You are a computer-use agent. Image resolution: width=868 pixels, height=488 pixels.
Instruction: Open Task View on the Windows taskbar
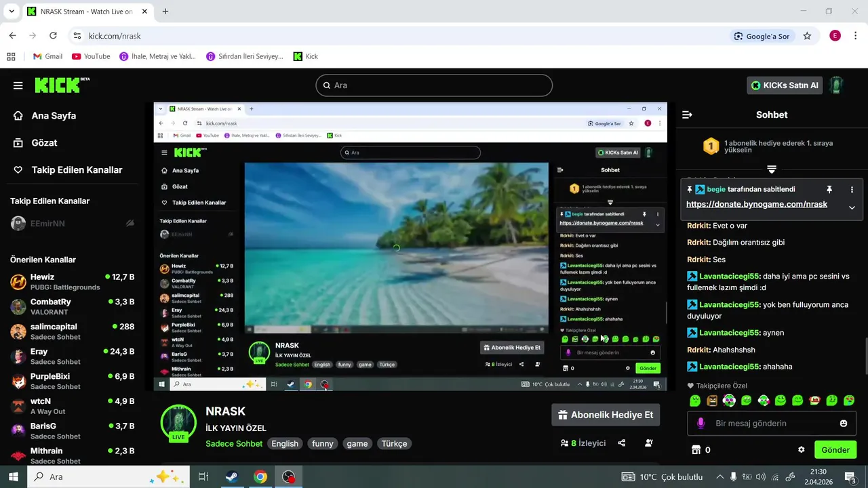click(x=203, y=476)
